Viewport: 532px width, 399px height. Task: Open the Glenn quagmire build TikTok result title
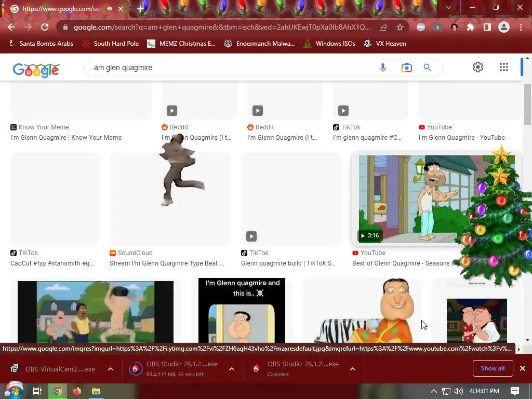tap(288, 263)
